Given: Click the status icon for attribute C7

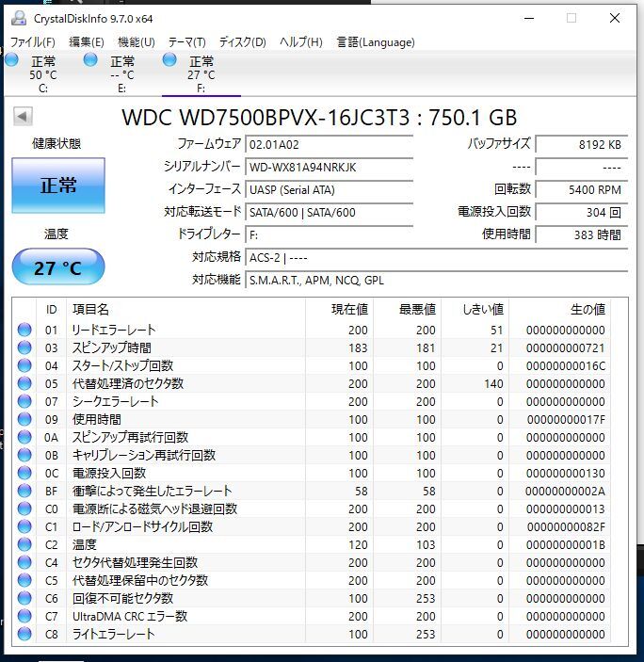Looking at the screenshot, I should [x=24, y=616].
